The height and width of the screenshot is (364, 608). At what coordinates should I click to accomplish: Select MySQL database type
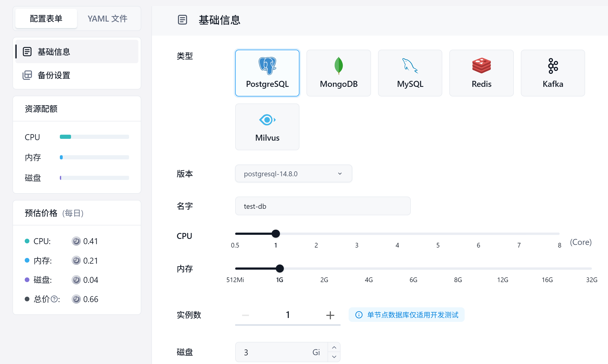click(x=410, y=73)
